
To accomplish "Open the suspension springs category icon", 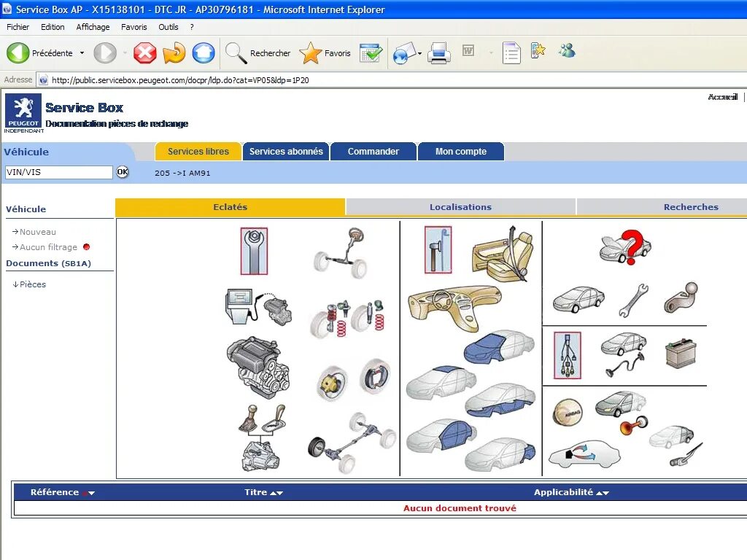I will [347, 318].
